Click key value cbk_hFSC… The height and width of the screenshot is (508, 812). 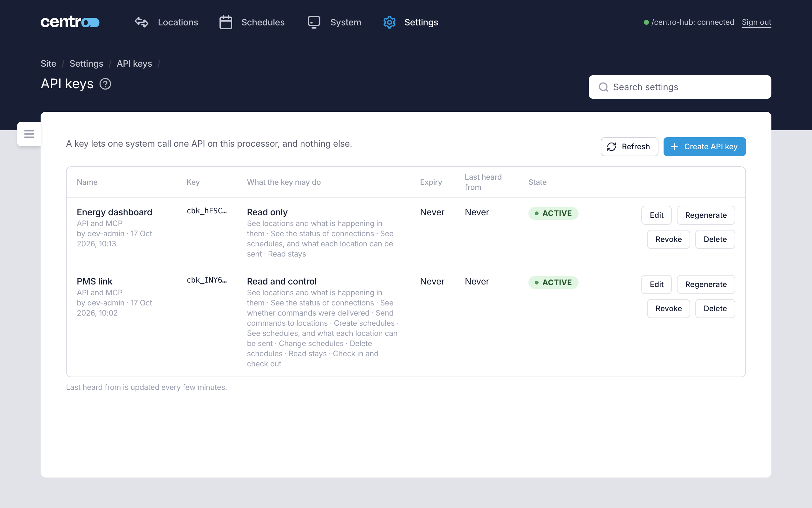207,211
